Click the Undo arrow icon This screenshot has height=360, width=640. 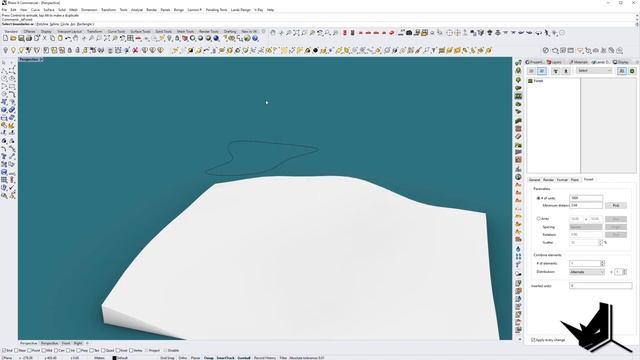[x=68, y=38]
